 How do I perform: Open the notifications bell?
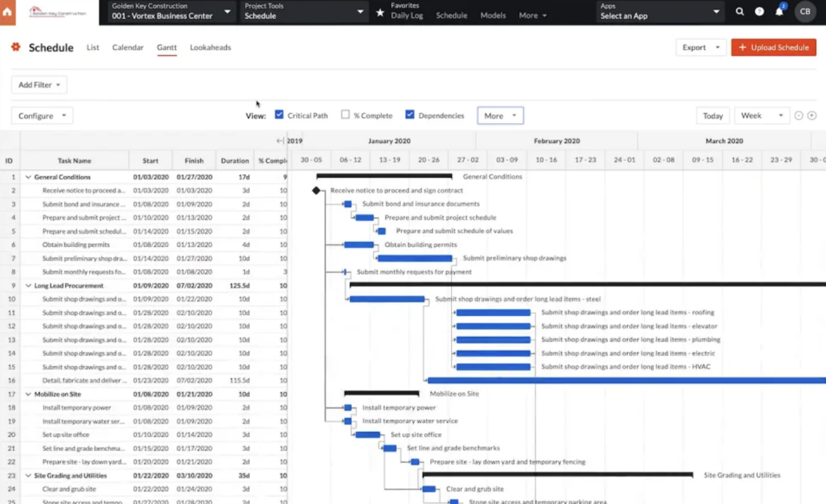[778, 11]
